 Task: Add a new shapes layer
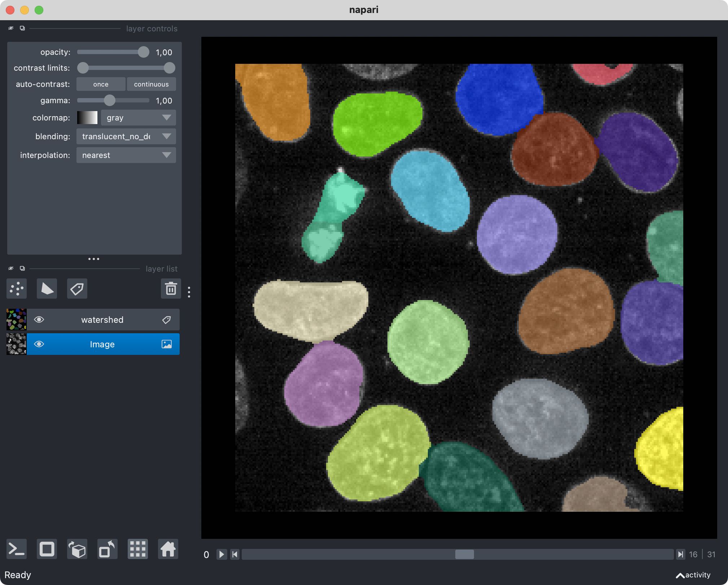(x=47, y=289)
